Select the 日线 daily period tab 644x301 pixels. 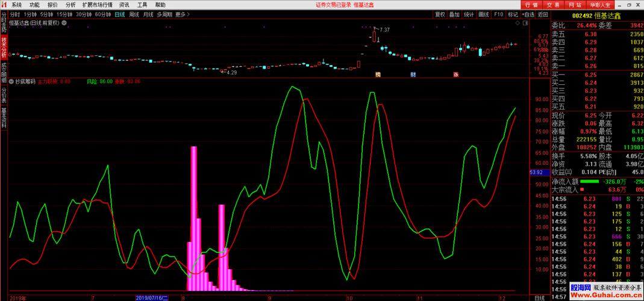pos(120,14)
